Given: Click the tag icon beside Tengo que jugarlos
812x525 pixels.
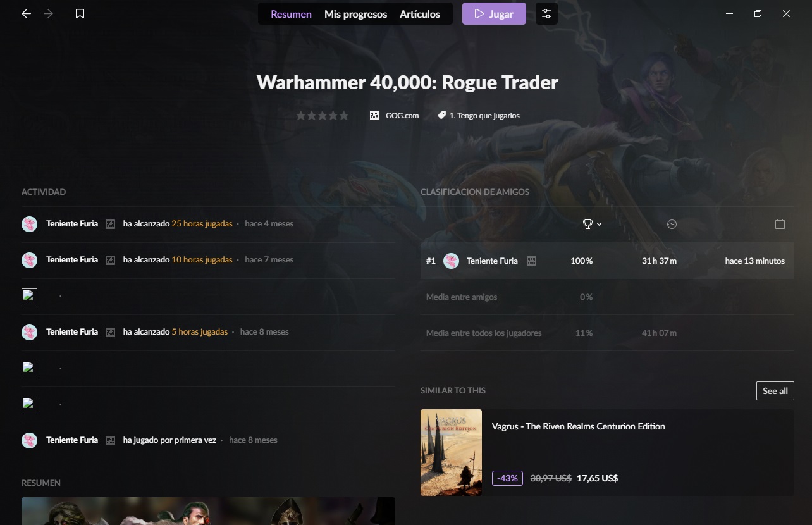Looking at the screenshot, I should 442,115.
